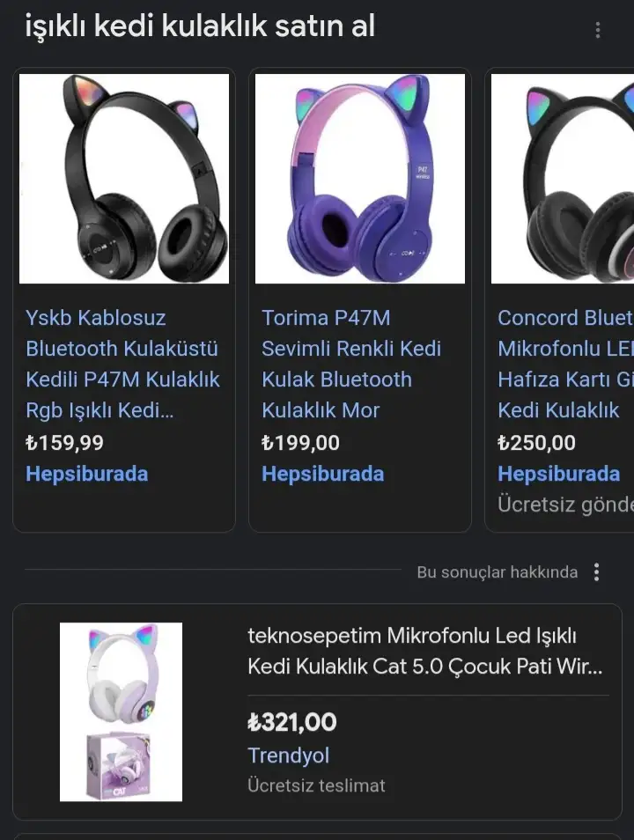This screenshot has height=840, width=634.
Task: Open the Torima P47M Sevimli Renkli Kedi title
Action: click(351, 364)
